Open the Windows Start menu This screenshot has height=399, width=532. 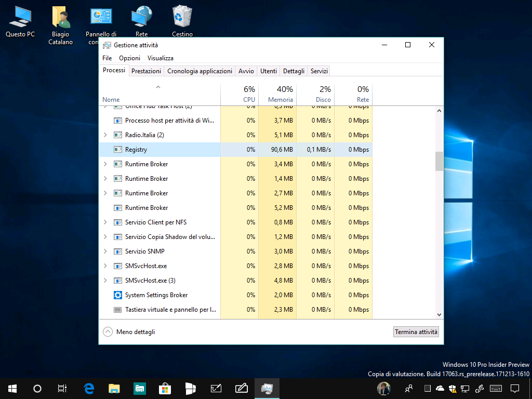coord(12,389)
